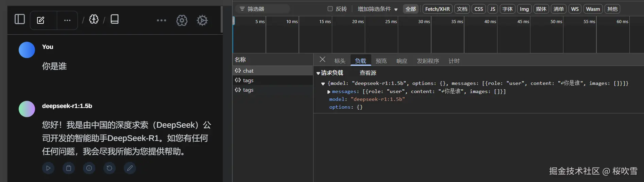The height and width of the screenshot is (182, 644).
Task: Expand the messages array in payload
Action: pos(329,92)
